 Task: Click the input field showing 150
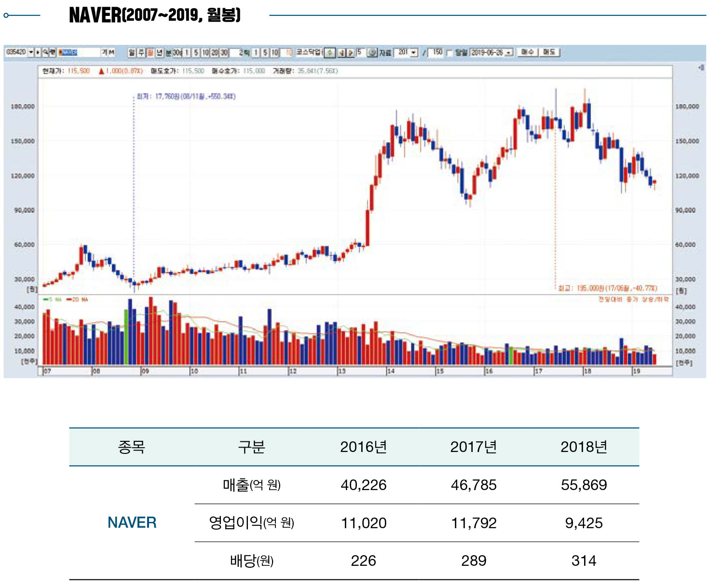tap(436, 52)
